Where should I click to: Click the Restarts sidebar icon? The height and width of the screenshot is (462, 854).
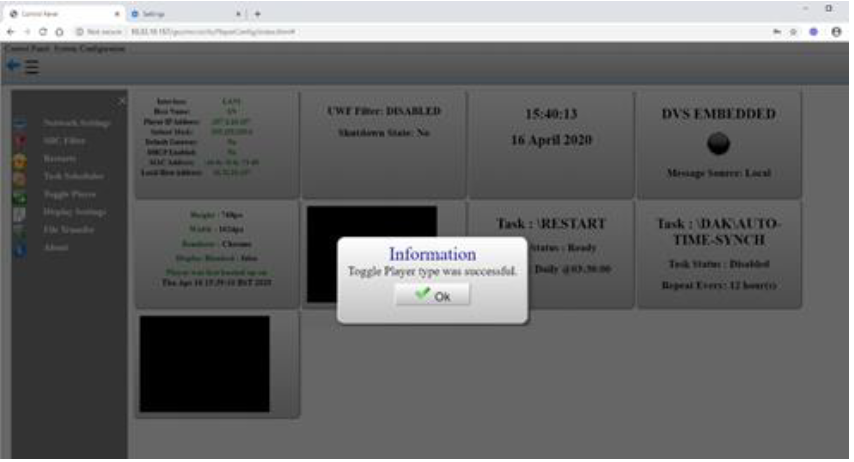[x=19, y=160]
